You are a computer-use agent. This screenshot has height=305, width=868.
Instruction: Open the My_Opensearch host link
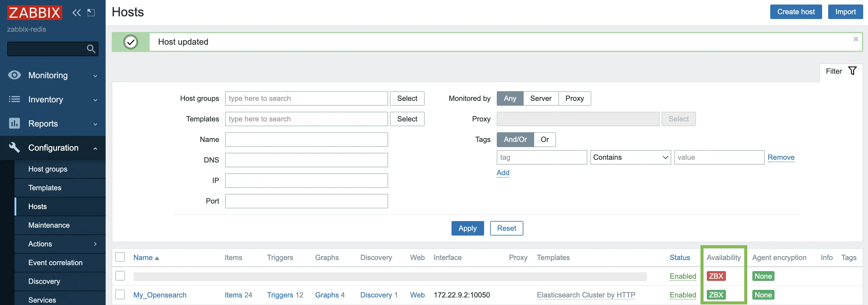coord(160,295)
